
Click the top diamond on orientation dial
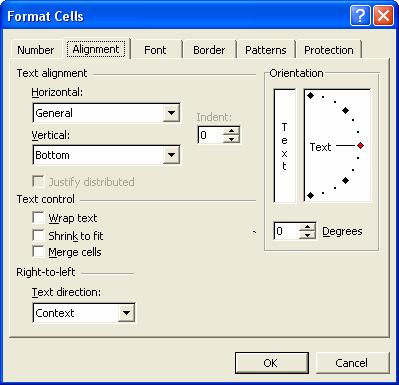pyautogui.click(x=310, y=96)
